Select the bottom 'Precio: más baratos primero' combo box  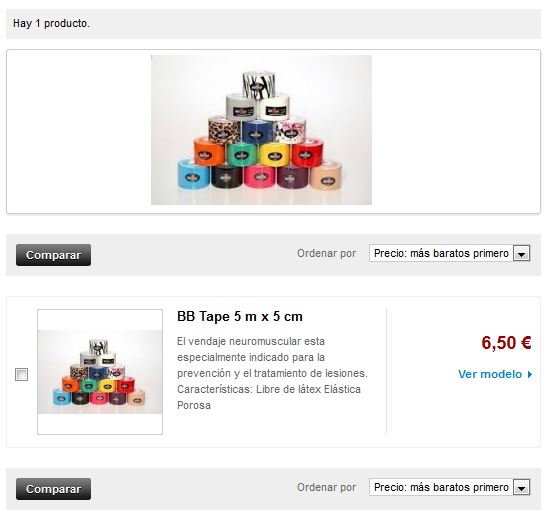click(449, 487)
